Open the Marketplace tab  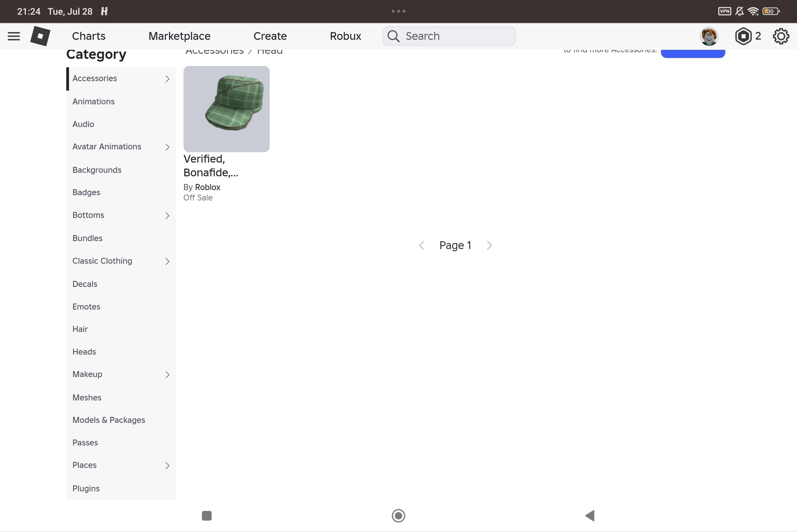point(180,36)
